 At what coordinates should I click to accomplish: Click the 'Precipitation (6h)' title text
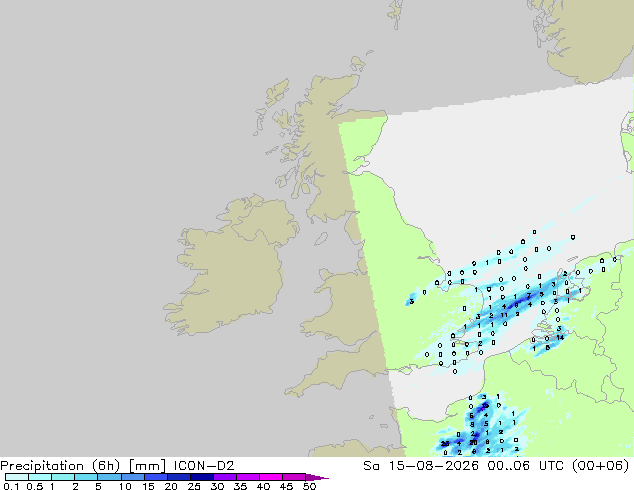coord(60,466)
